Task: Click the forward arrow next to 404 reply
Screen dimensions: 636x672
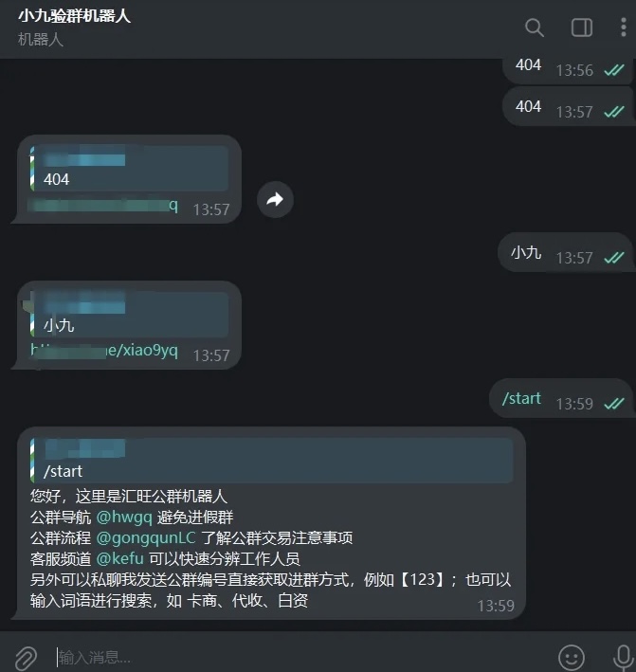Action: pos(275,200)
